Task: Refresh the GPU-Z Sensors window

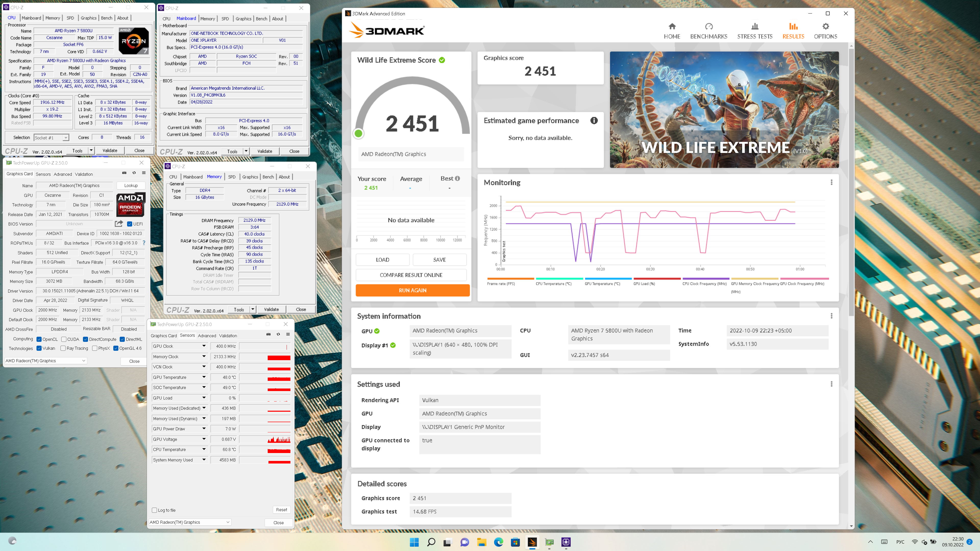Action: click(x=278, y=334)
